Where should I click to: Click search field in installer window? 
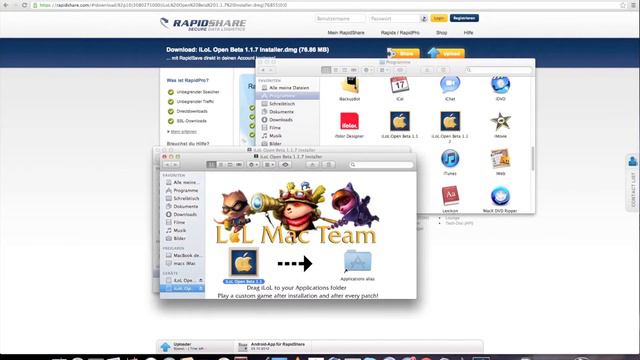[381, 164]
